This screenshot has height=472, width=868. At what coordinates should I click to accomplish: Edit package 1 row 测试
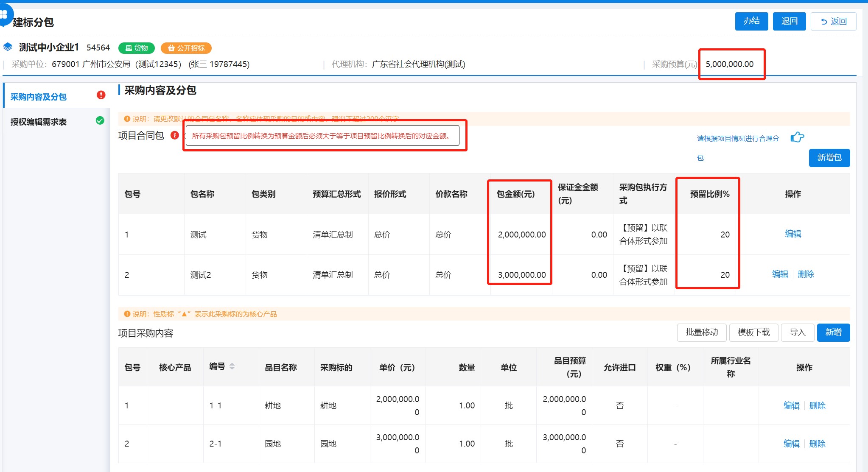pos(792,234)
